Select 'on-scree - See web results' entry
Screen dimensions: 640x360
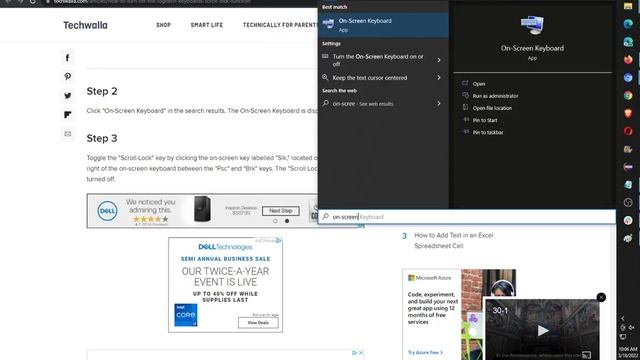[x=362, y=104]
